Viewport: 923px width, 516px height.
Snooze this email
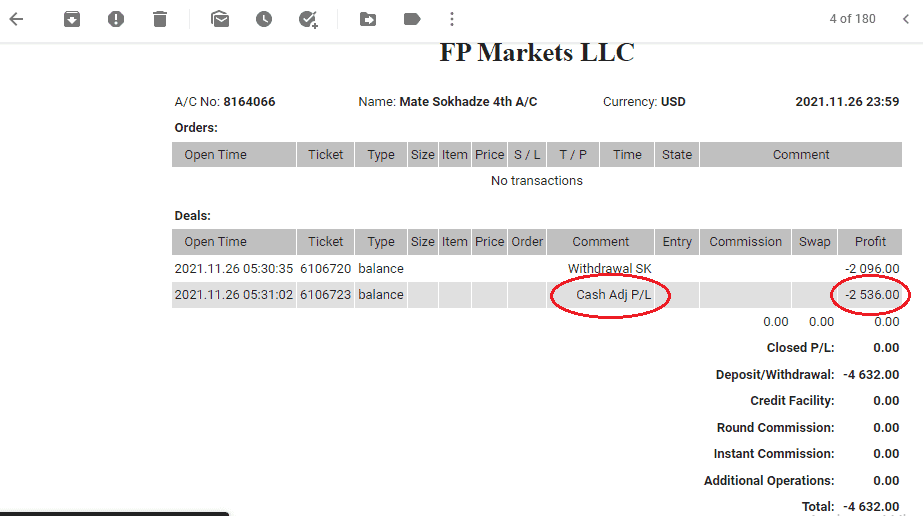point(264,19)
